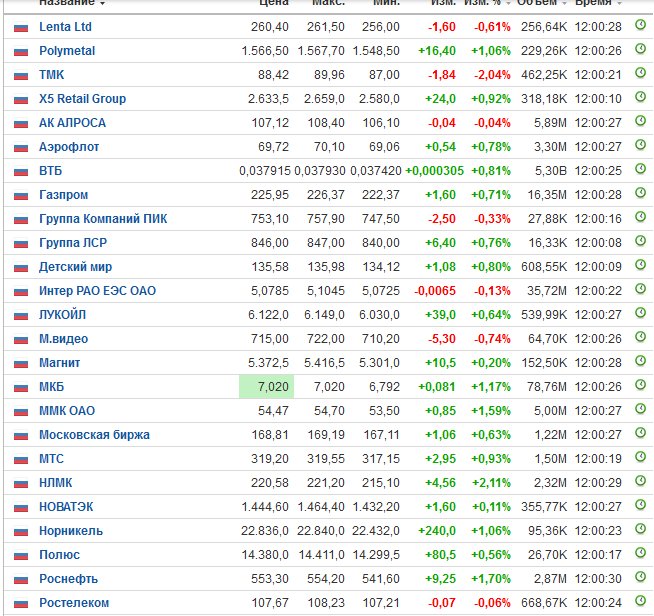This screenshot has width=654, height=616.
Task: Click the ЛУКОЙЛ maximum 6.149,0
Action: [x=324, y=315]
